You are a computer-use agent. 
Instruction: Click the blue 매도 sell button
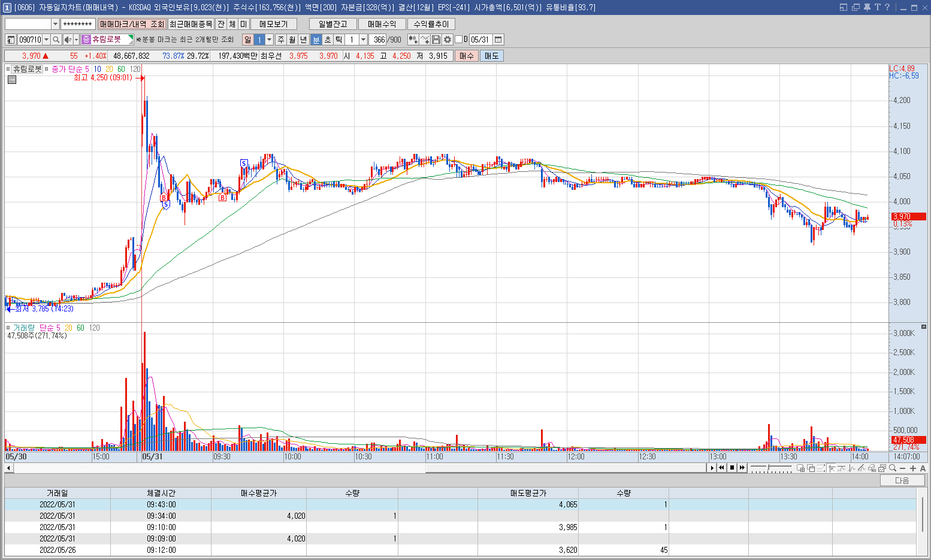[x=492, y=56]
